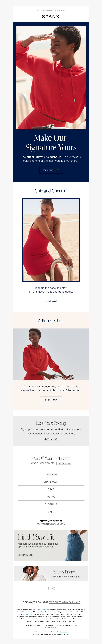Open the SALE category
Viewport: 102px width, 644px height.
[x=51, y=512]
